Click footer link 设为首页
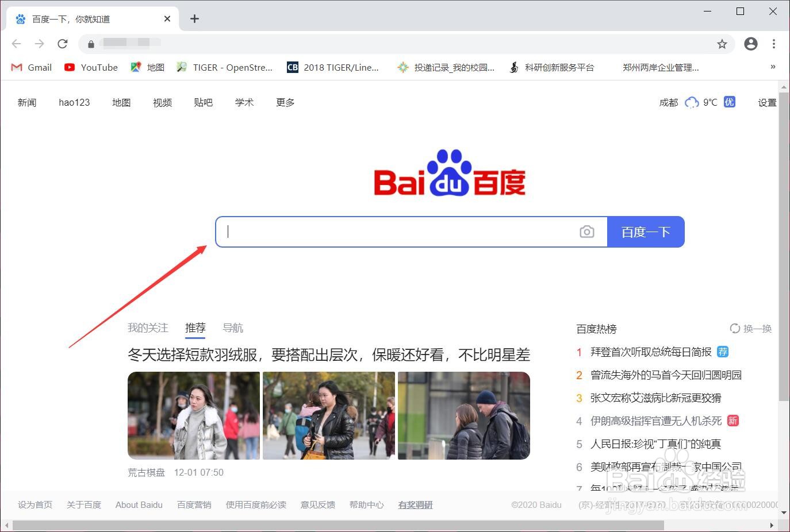790x532 pixels. pyautogui.click(x=35, y=504)
